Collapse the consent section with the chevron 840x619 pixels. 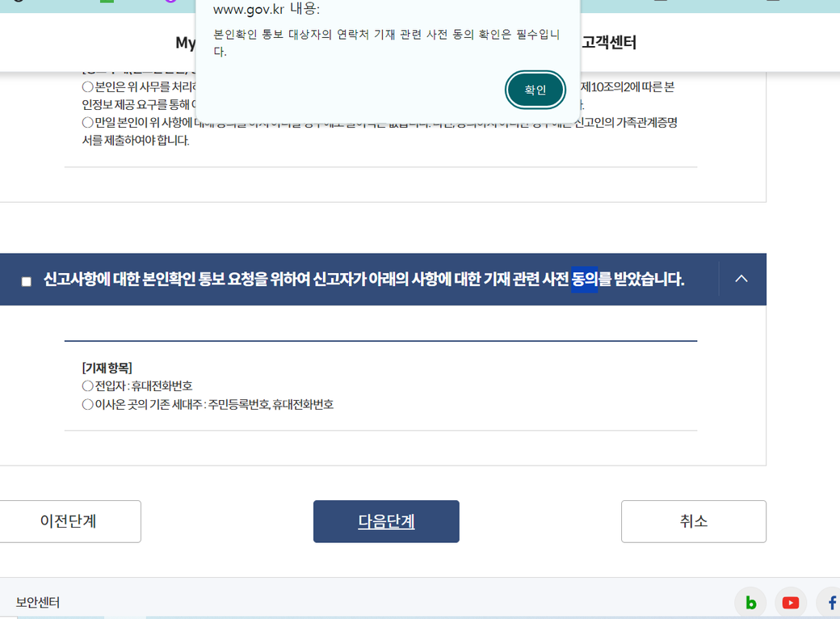[x=741, y=279]
